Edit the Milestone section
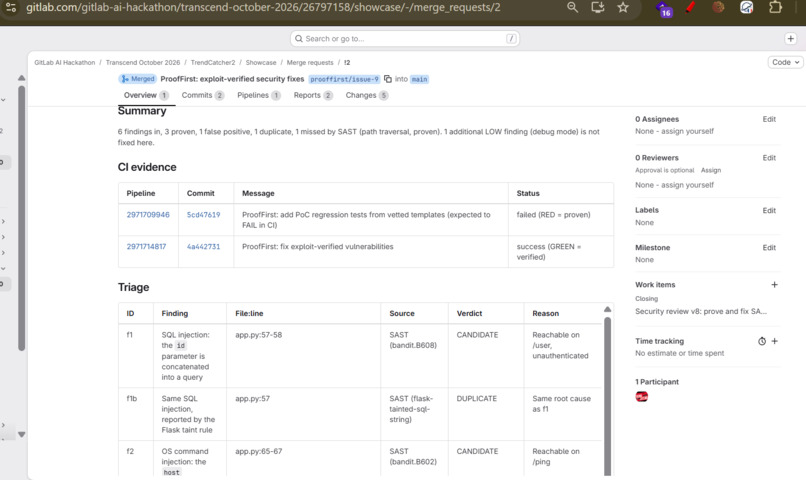 [x=769, y=248]
